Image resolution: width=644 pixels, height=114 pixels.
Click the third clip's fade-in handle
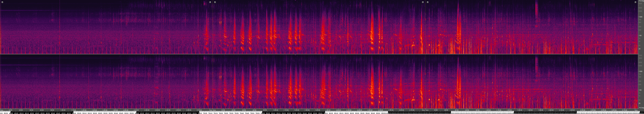428,2
